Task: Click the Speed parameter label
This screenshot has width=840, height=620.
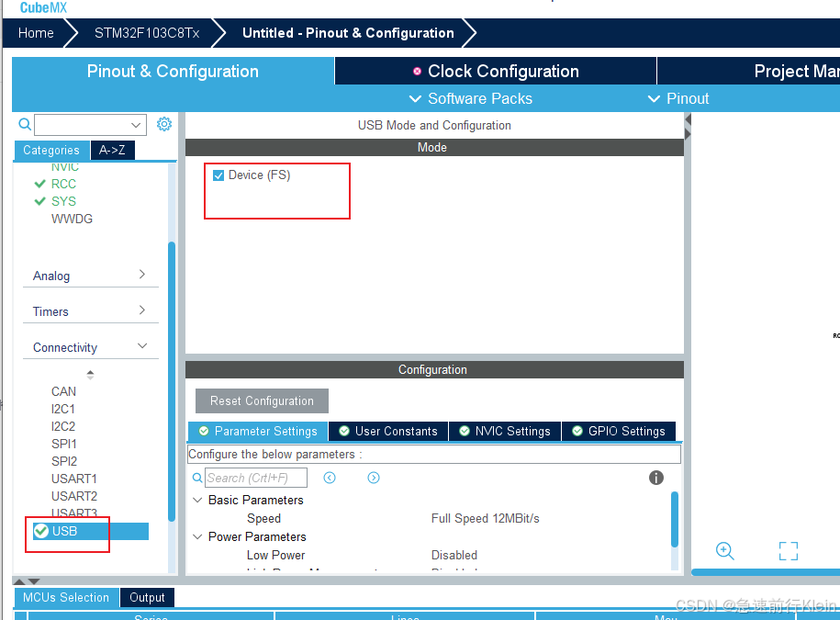Action: coord(263,519)
